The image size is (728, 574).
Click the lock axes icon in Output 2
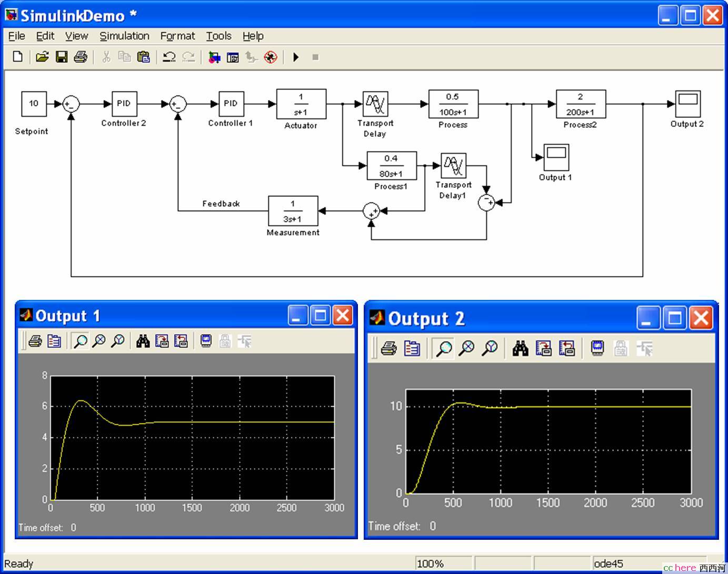click(621, 348)
